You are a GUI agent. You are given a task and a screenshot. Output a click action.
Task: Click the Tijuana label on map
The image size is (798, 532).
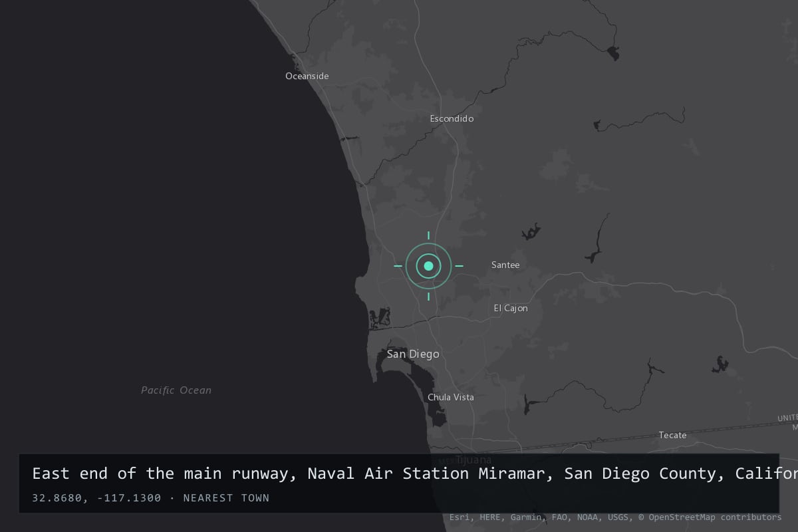click(x=474, y=459)
